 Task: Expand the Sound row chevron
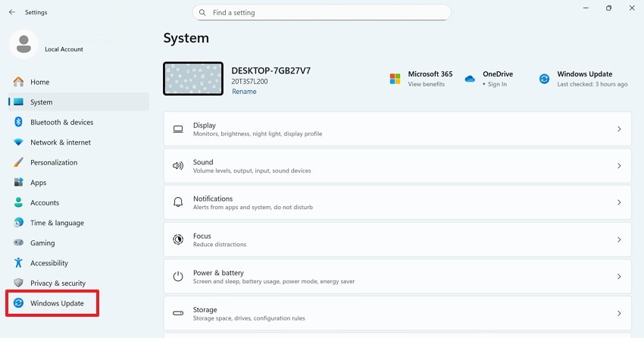click(x=619, y=166)
